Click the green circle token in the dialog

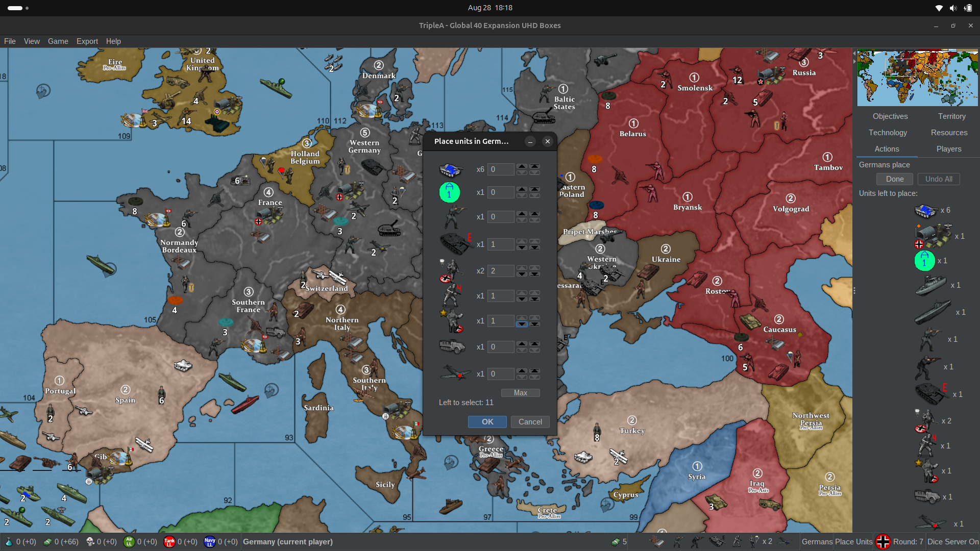(450, 192)
